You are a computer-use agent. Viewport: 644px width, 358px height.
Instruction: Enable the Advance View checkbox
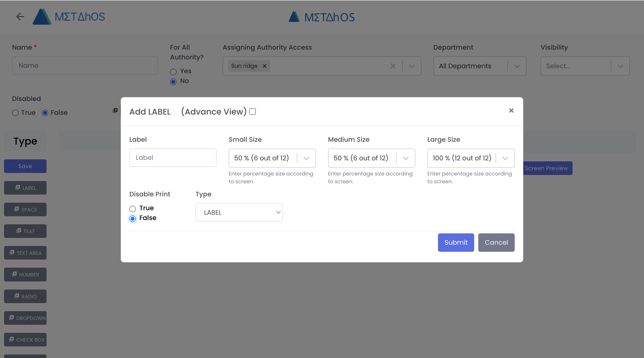click(253, 112)
